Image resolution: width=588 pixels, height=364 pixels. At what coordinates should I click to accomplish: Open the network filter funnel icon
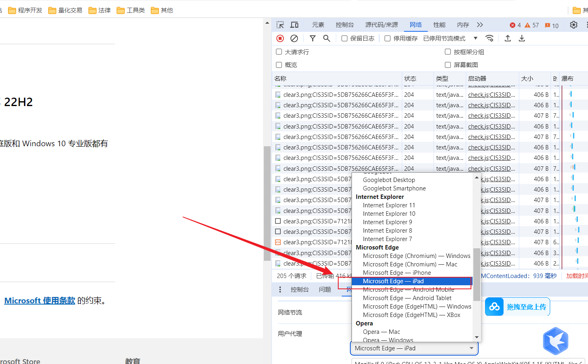point(313,38)
